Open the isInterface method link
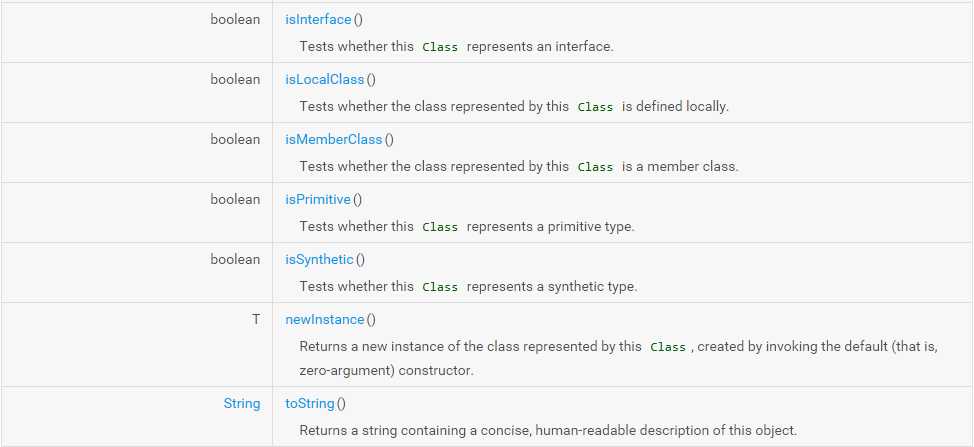Screen dimensions: 974x447 coord(318,19)
